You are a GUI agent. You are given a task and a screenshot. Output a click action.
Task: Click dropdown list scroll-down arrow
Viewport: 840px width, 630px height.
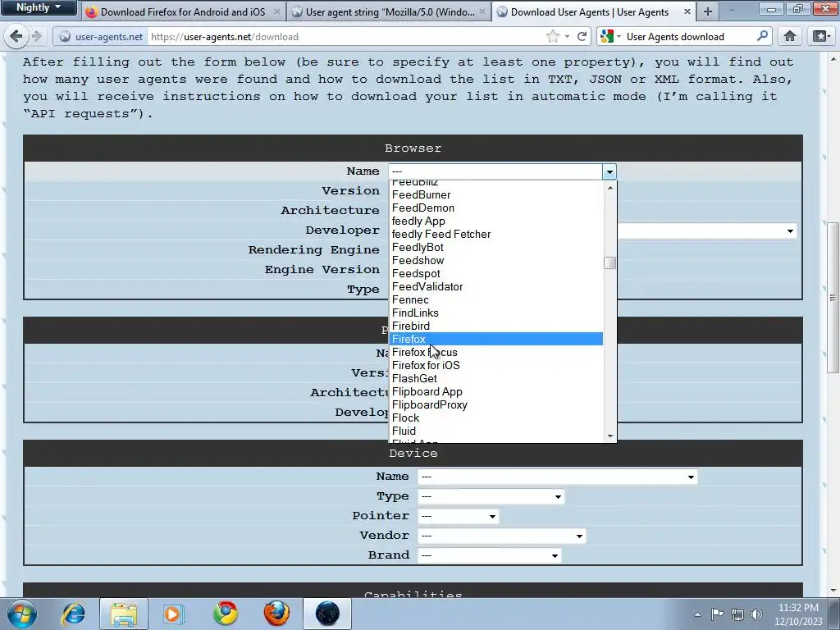pyautogui.click(x=609, y=436)
